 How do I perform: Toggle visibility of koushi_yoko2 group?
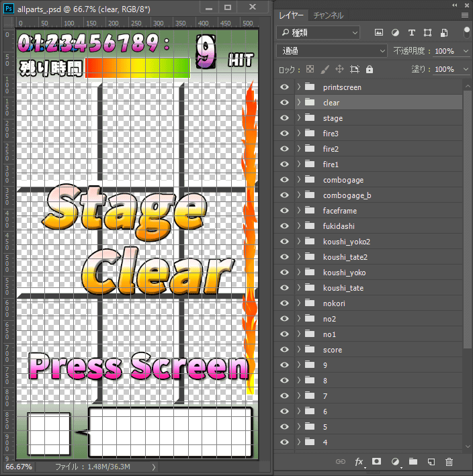(284, 241)
